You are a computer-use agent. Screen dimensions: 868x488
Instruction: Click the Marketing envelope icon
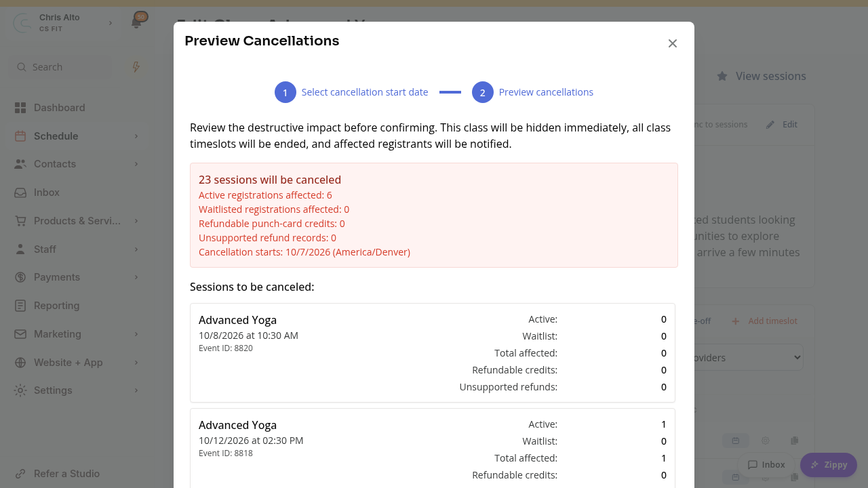20,334
